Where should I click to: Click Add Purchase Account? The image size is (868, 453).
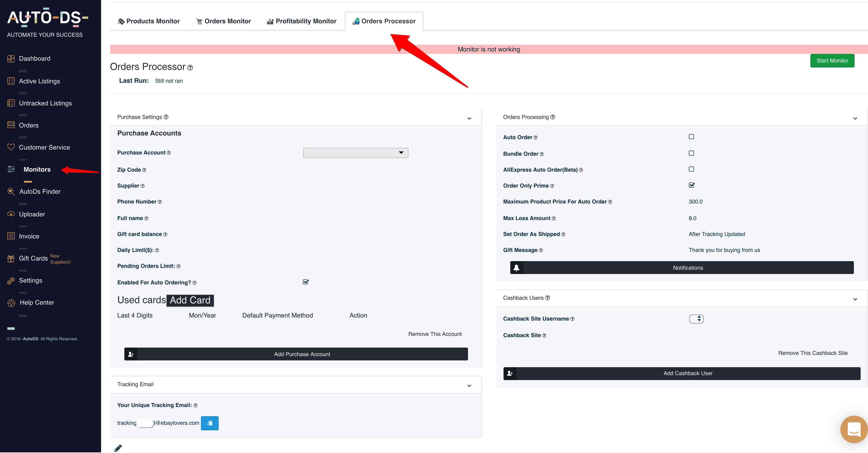pyautogui.click(x=302, y=354)
